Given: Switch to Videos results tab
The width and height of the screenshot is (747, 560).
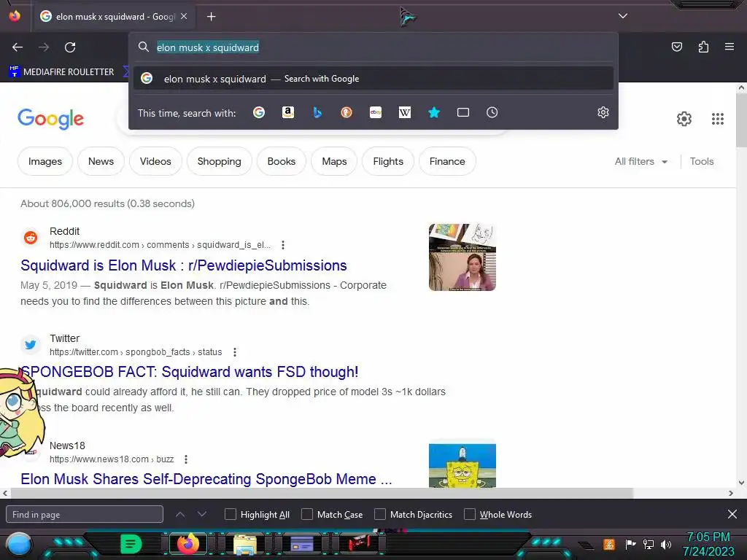Looking at the screenshot, I should (x=155, y=161).
